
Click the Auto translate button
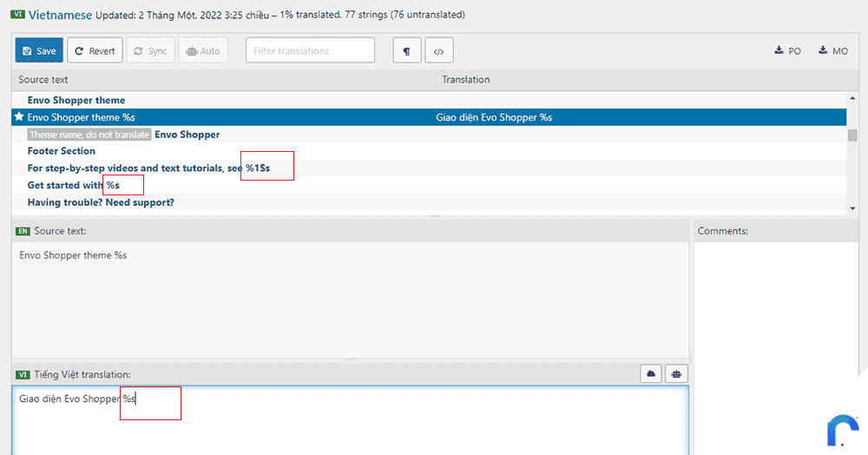[203, 50]
